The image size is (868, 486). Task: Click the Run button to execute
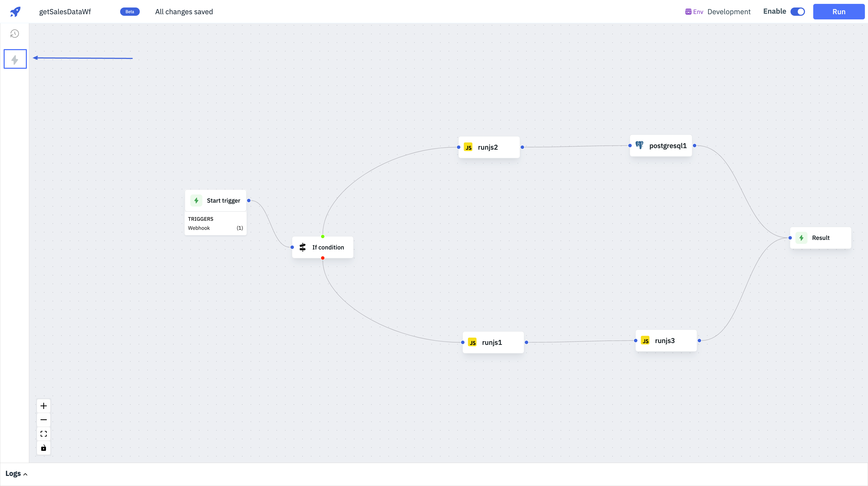tap(839, 11)
